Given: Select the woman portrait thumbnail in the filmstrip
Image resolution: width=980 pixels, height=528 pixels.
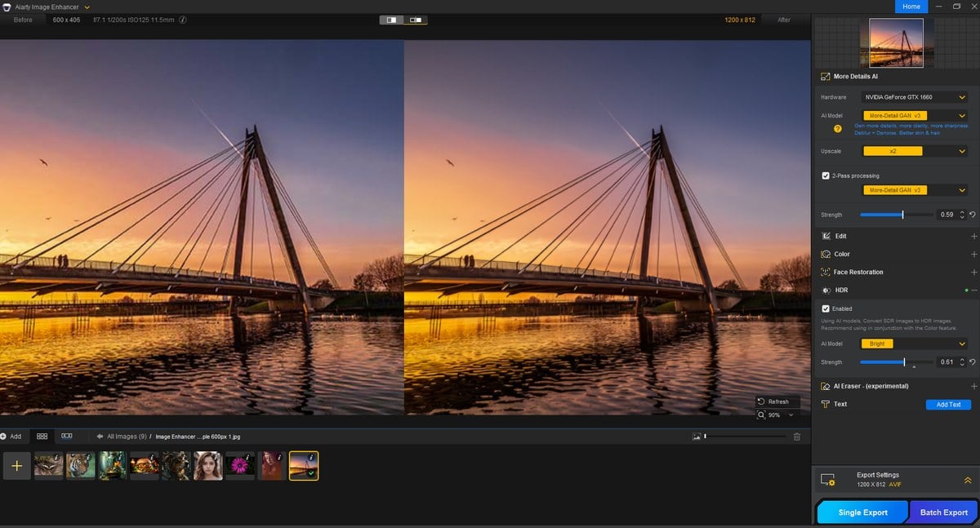Looking at the screenshot, I should click(x=208, y=466).
